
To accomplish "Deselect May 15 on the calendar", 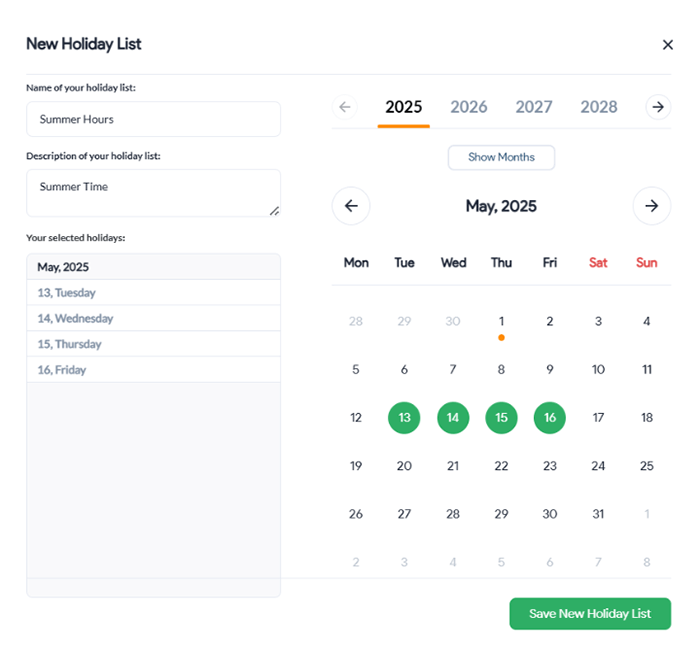I will coord(501,418).
